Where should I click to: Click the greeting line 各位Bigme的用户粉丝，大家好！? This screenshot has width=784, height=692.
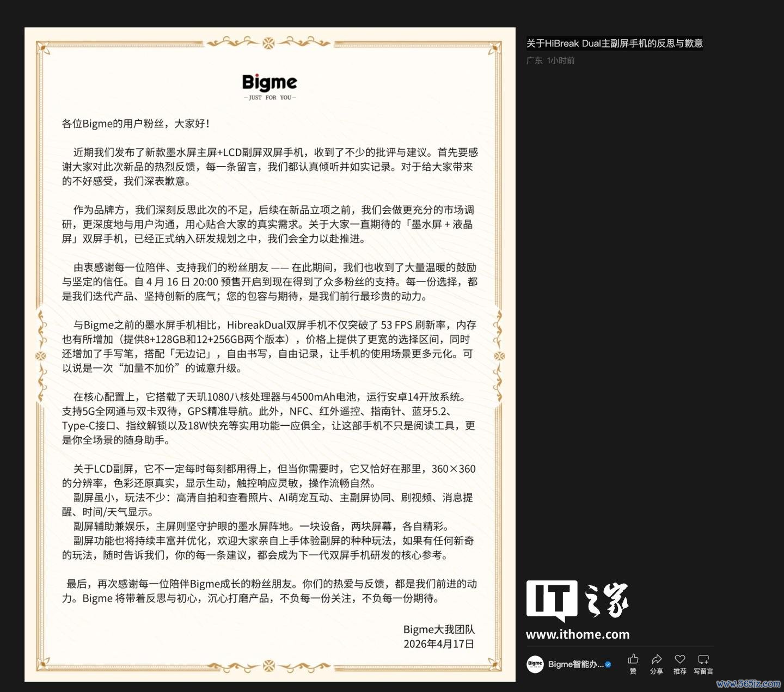[x=136, y=124]
